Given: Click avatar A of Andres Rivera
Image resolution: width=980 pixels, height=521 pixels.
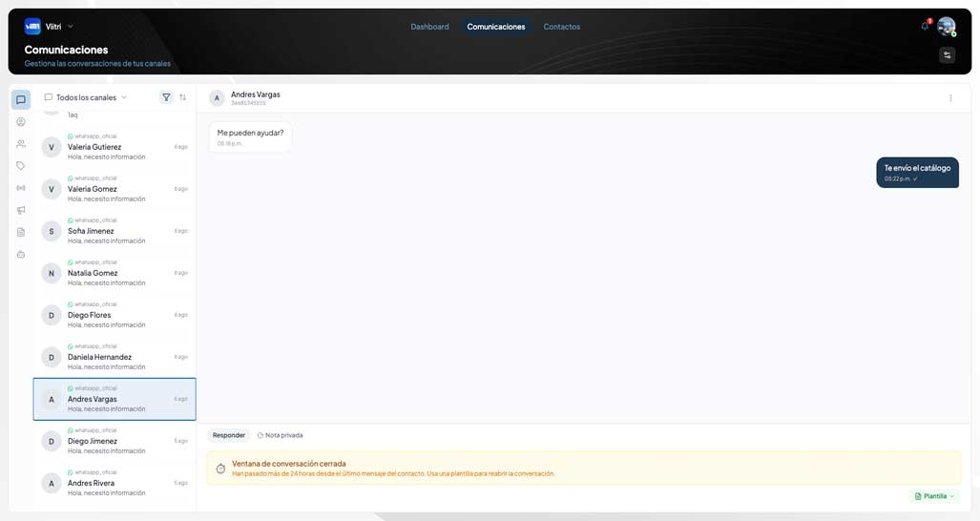Looking at the screenshot, I should pyautogui.click(x=52, y=483).
